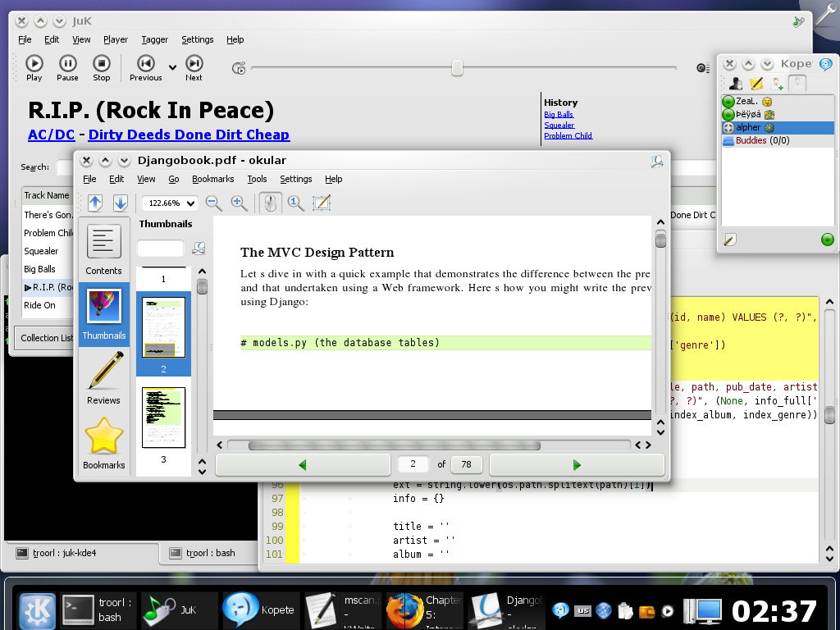Open Problem Child link in History

click(568, 135)
